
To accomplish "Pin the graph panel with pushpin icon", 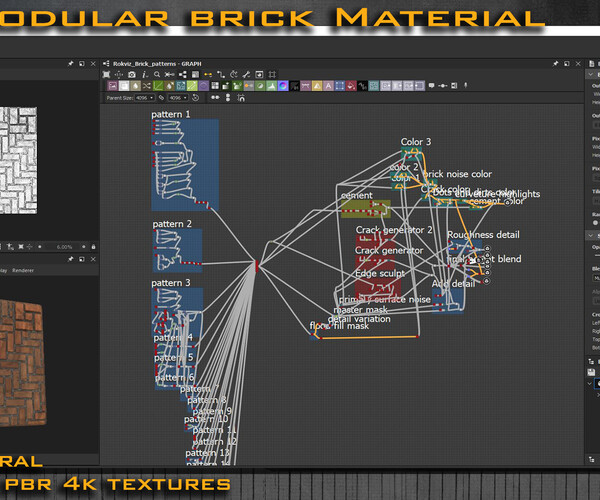I will tap(555, 64).
